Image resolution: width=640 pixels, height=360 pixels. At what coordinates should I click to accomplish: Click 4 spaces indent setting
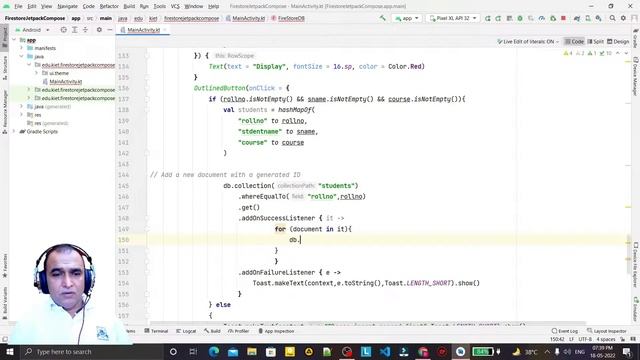pyautogui.click(x=605, y=339)
